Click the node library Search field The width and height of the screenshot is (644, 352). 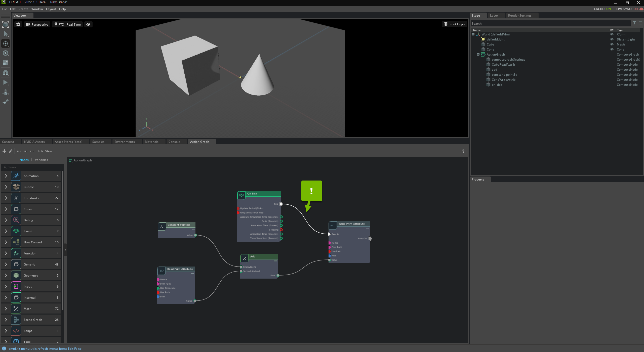(32, 167)
